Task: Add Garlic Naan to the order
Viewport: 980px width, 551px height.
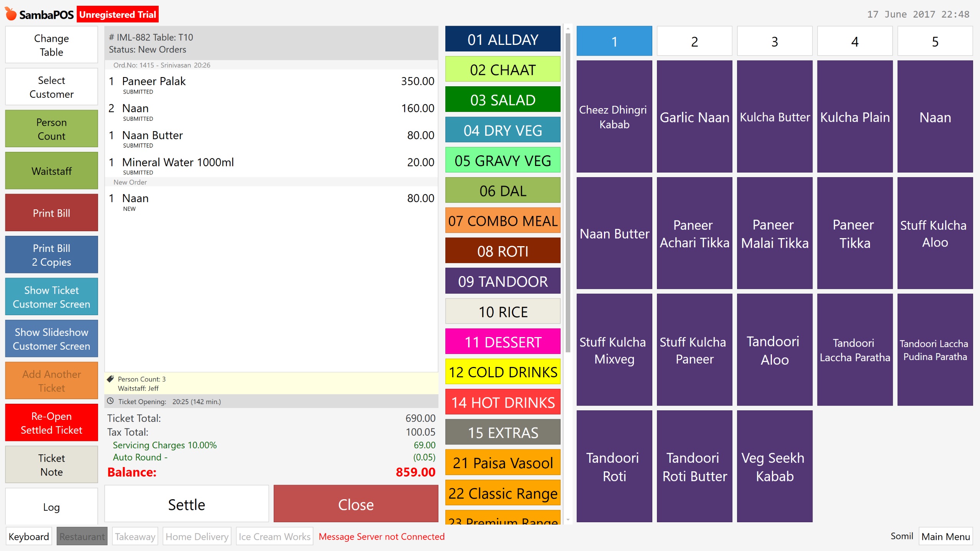Action: click(x=694, y=117)
